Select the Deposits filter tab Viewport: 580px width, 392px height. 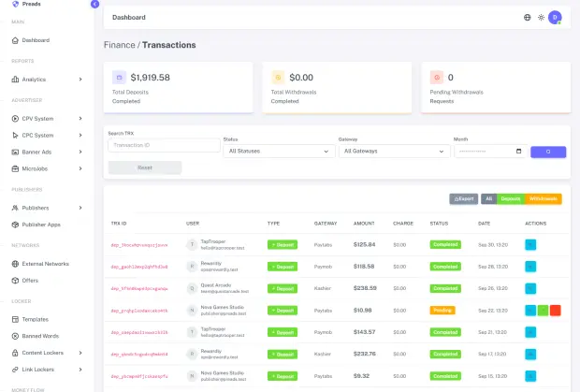click(x=511, y=199)
